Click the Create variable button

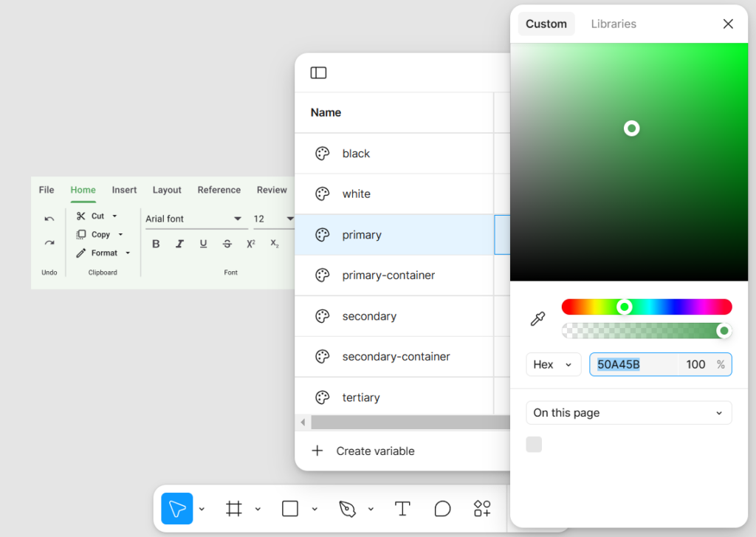pyautogui.click(x=362, y=451)
